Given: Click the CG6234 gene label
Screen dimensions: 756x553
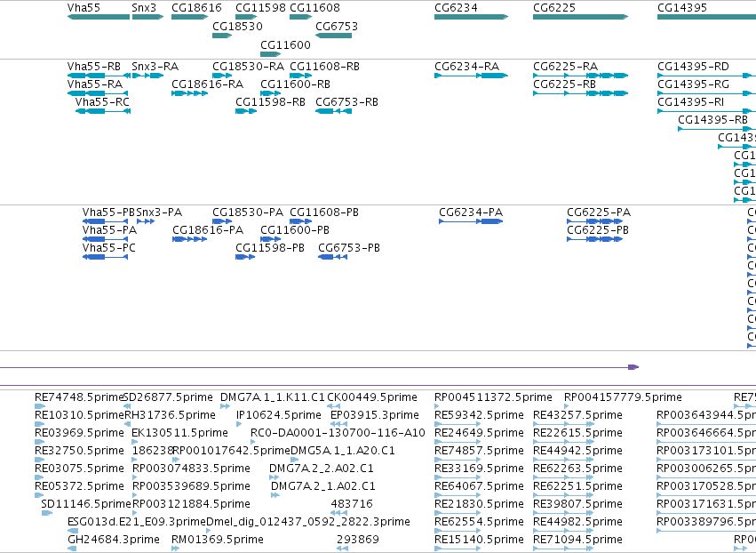Looking at the screenshot, I should tap(456, 8).
